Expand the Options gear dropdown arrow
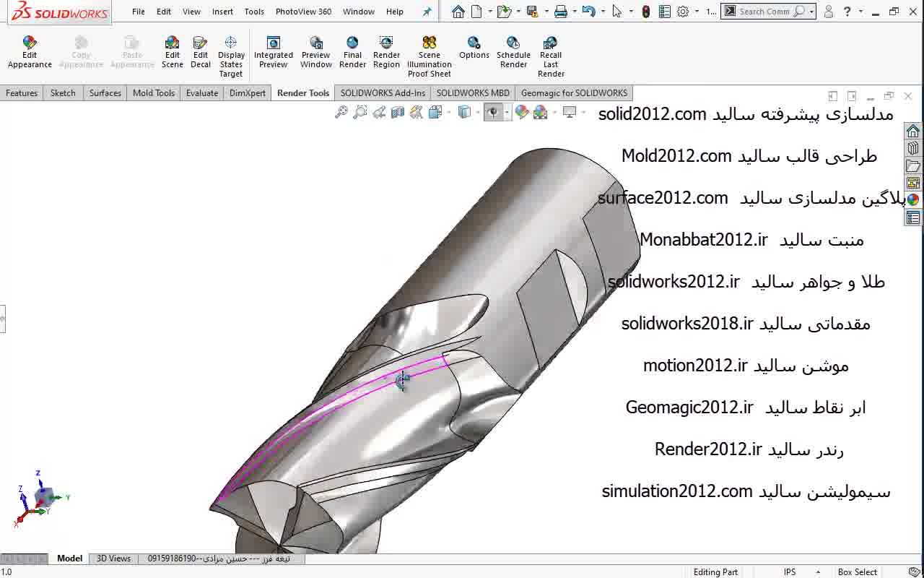 [x=697, y=12]
